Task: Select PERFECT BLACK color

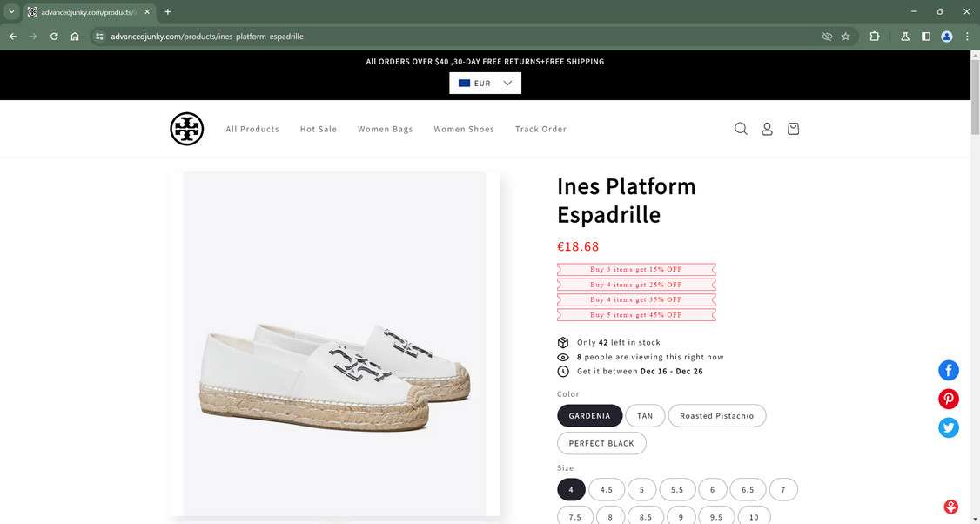Action: [601, 444]
